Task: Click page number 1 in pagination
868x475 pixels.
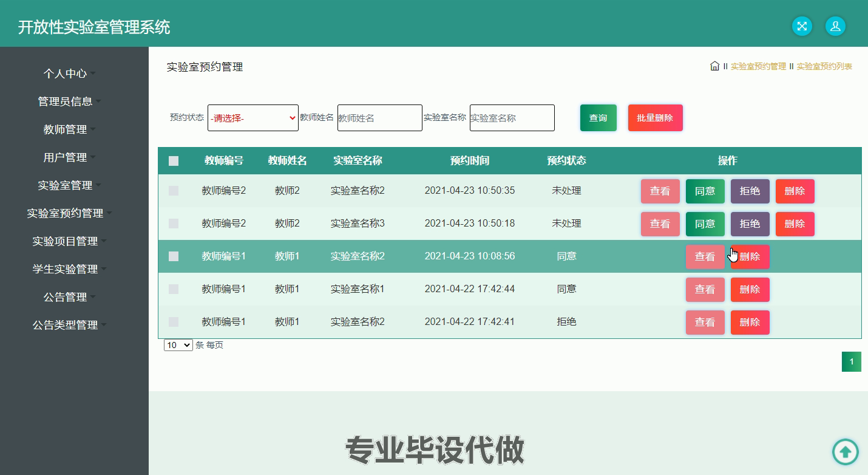Action: point(852,362)
